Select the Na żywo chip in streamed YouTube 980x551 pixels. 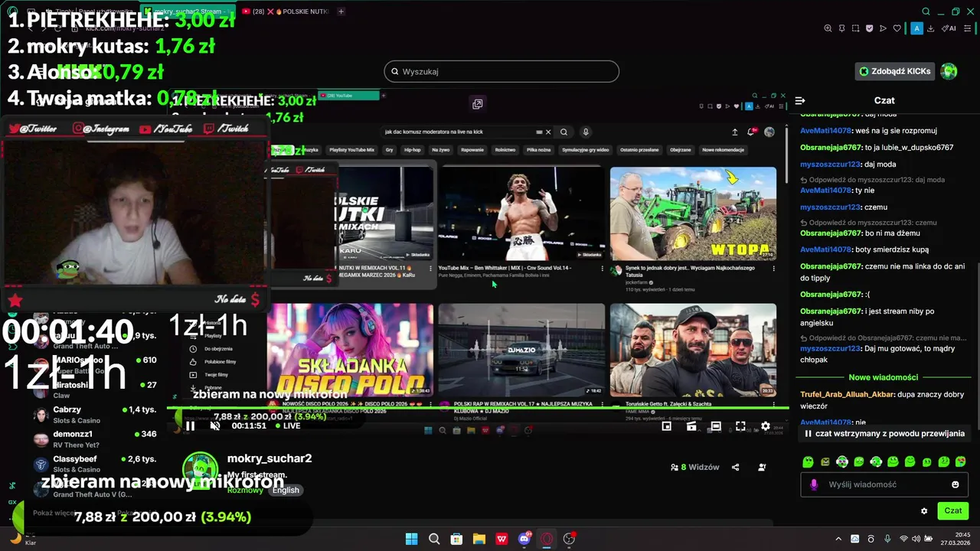(x=440, y=150)
